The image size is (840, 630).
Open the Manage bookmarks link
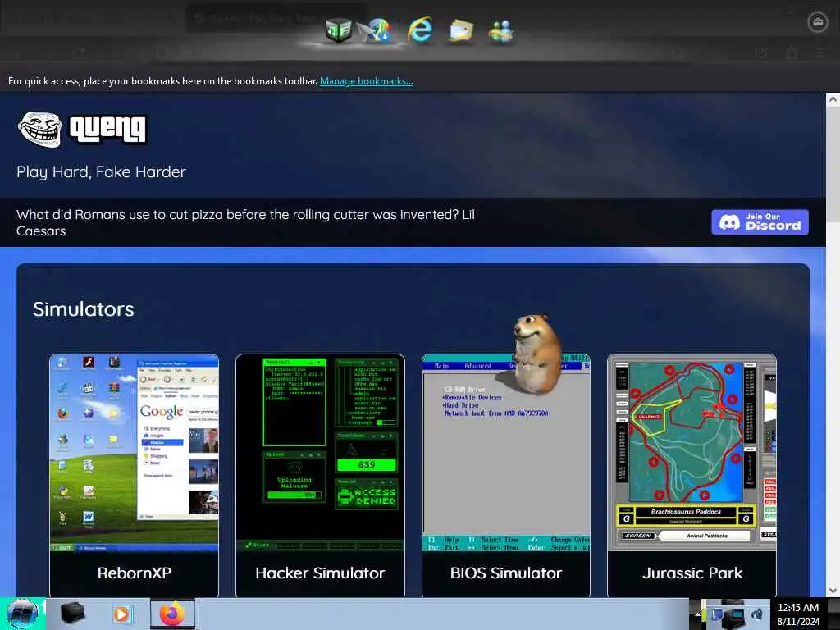tap(367, 81)
